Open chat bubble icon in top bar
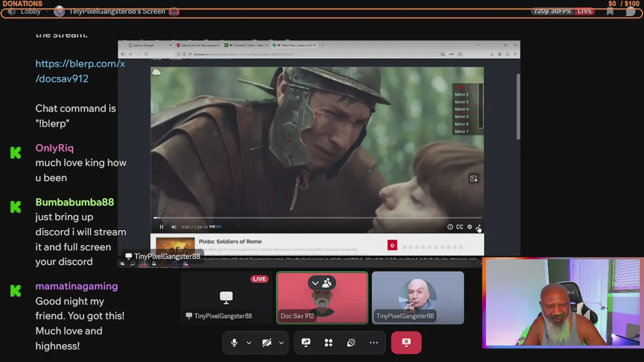The height and width of the screenshot is (362, 644). [x=629, y=11]
